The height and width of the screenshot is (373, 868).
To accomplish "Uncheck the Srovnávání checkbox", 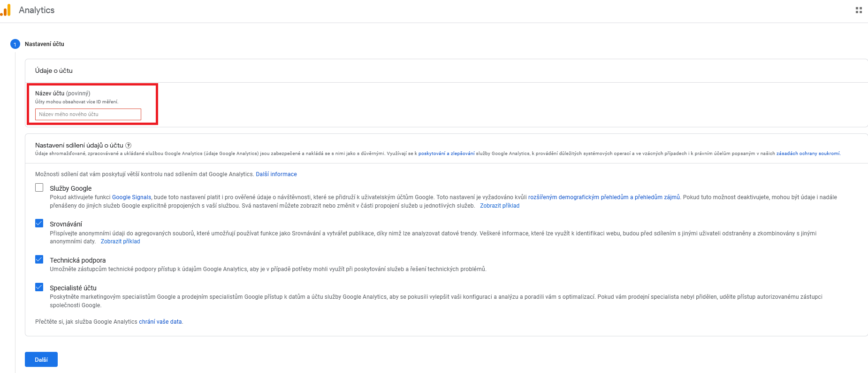I will coord(39,223).
